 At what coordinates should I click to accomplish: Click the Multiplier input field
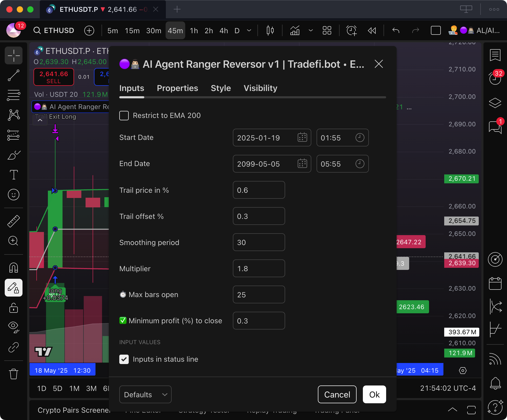pyautogui.click(x=258, y=268)
